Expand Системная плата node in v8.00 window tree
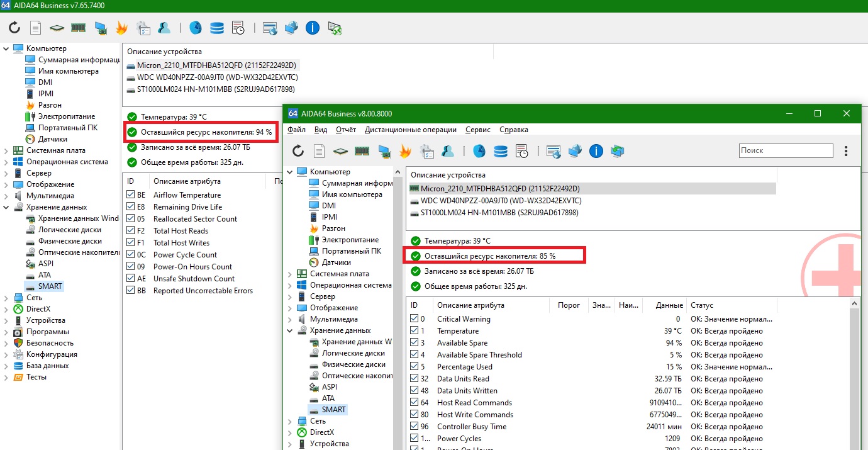Image resolution: width=868 pixels, height=450 pixels. click(290, 274)
